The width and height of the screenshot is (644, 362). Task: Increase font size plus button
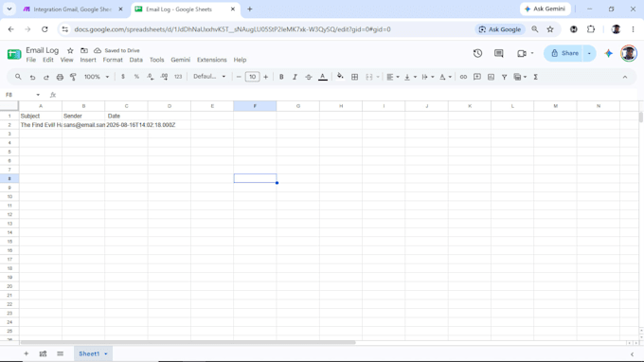coord(266,77)
